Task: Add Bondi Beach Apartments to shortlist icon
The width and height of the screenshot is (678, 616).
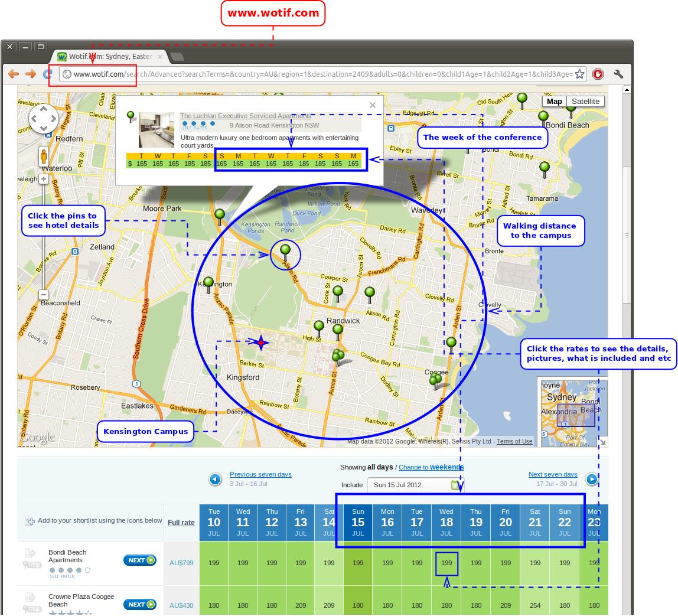Action: coord(30,552)
